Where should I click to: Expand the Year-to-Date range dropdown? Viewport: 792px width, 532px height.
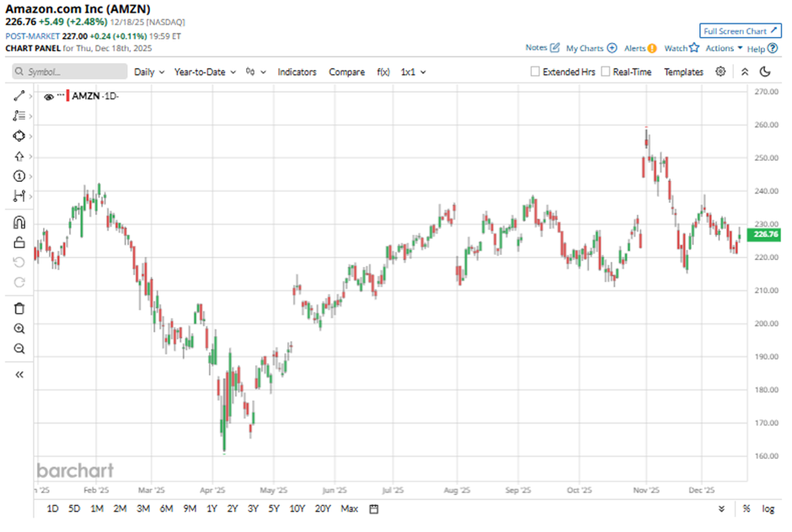click(x=205, y=72)
